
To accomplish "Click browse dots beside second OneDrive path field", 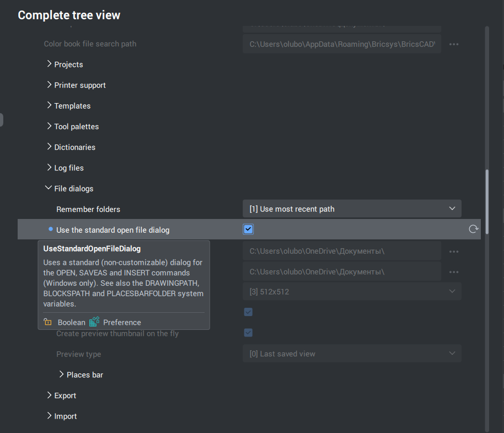I will 453,272.
